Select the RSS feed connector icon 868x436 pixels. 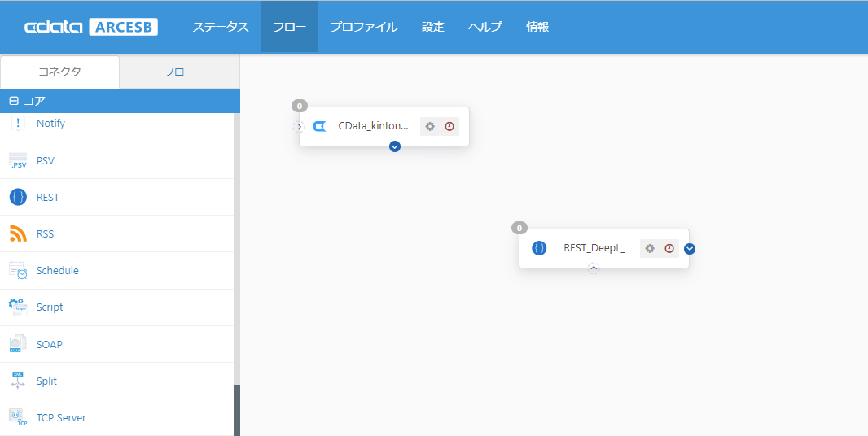18,234
